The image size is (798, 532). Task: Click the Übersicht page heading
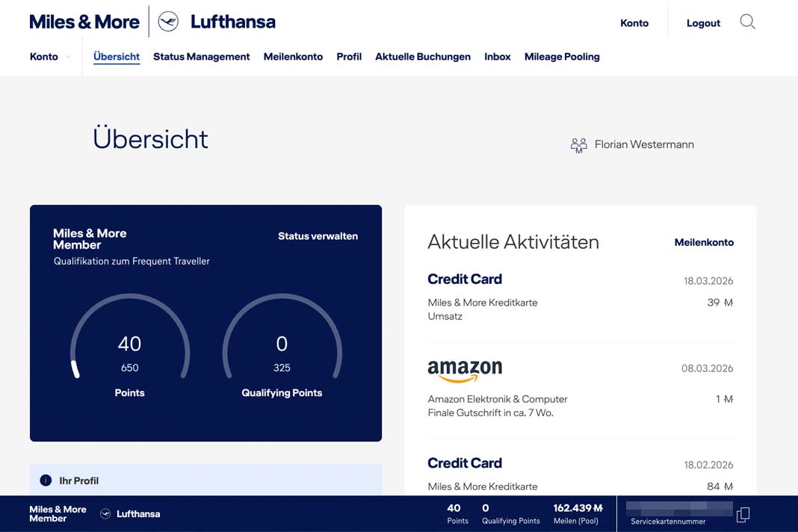[151, 138]
